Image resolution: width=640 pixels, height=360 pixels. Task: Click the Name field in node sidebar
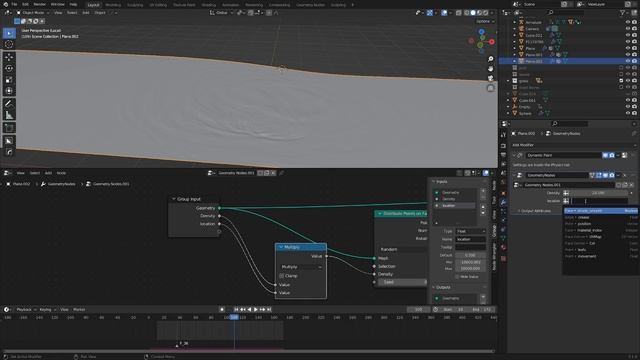[x=470, y=239]
